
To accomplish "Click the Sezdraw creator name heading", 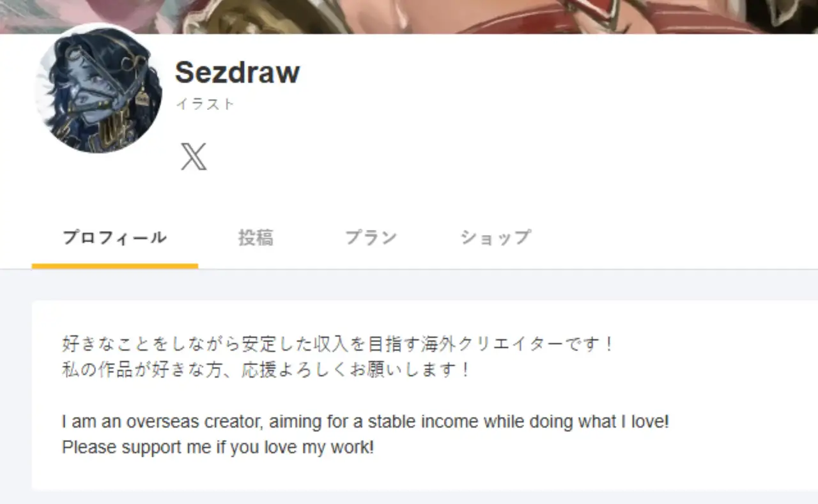I will 237,72.
